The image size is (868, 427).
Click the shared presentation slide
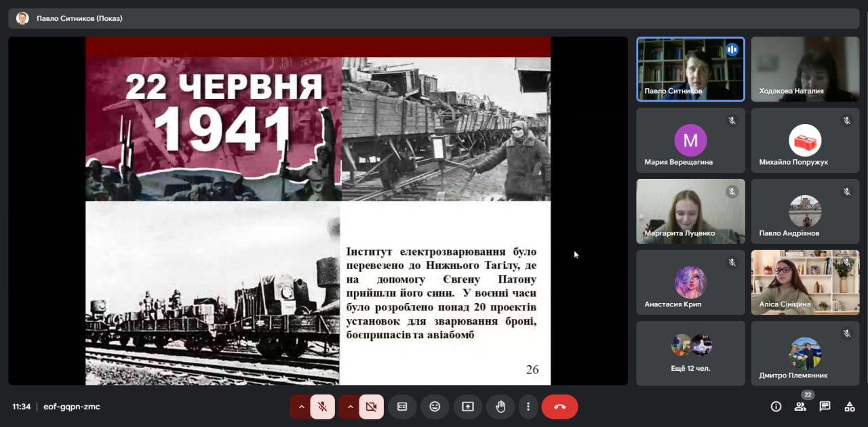[317, 211]
